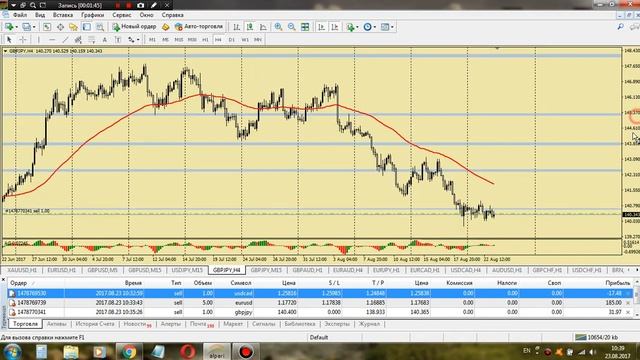Open the Opera browser taskbar icon
Screen dimensions: 640x360
click(188, 352)
